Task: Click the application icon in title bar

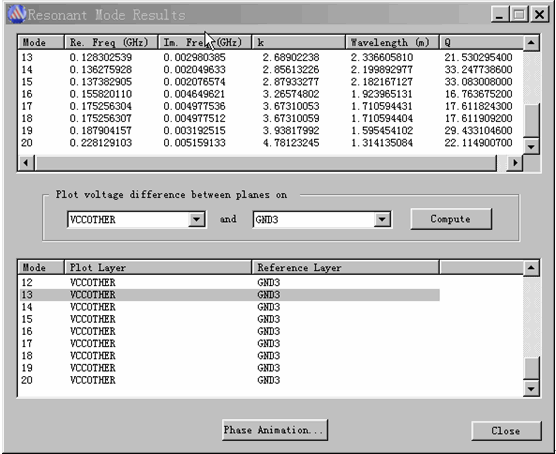Action: click(x=16, y=14)
